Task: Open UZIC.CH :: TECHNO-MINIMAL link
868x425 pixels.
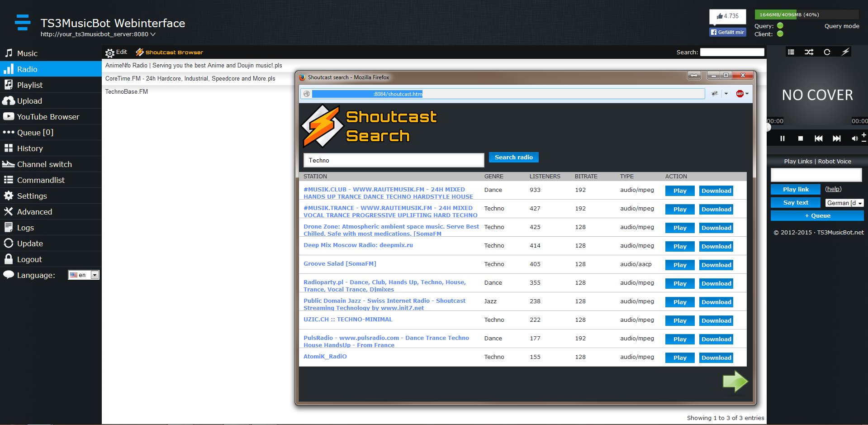Action: pos(348,319)
